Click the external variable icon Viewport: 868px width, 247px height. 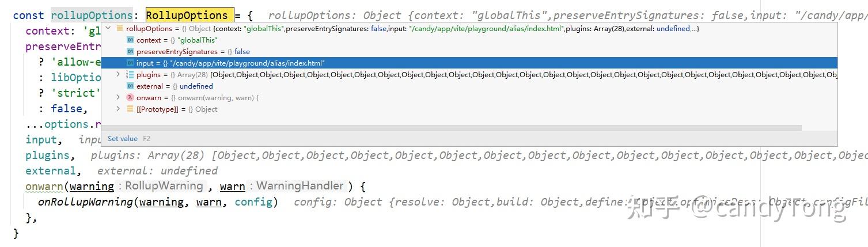pyautogui.click(x=130, y=86)
